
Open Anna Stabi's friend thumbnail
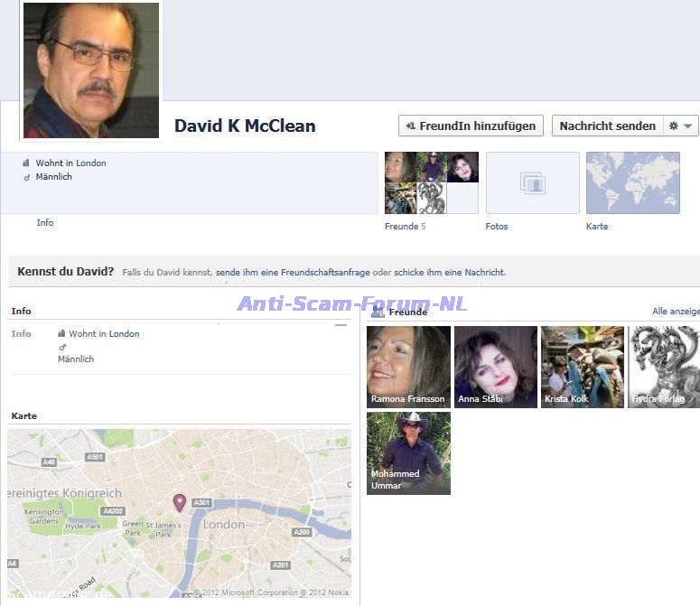495,367
